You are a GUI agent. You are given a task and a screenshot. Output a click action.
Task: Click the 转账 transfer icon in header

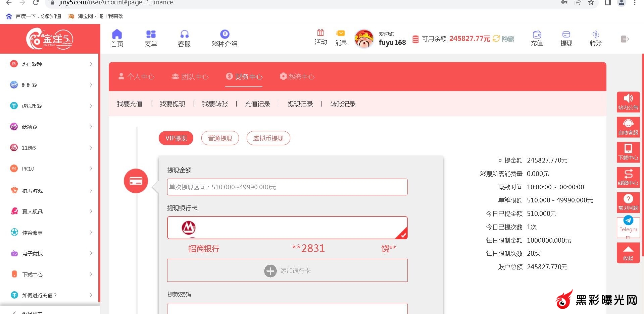click(595, 35)
